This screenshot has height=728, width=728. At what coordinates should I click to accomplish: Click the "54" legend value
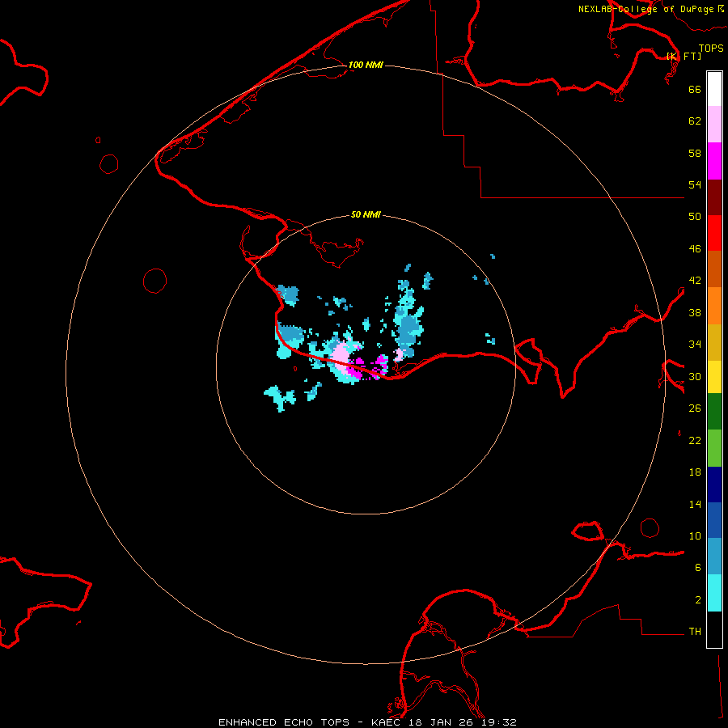pos(695,184)
